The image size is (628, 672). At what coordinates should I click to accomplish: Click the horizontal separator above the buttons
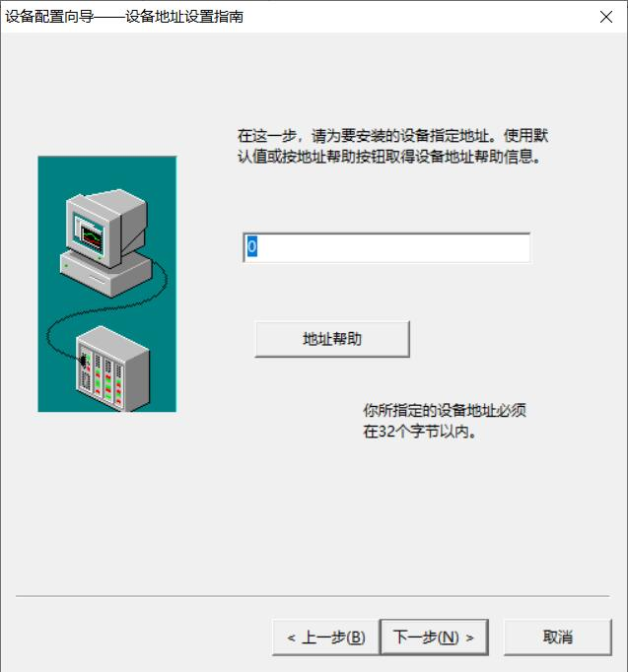(313, 596)
